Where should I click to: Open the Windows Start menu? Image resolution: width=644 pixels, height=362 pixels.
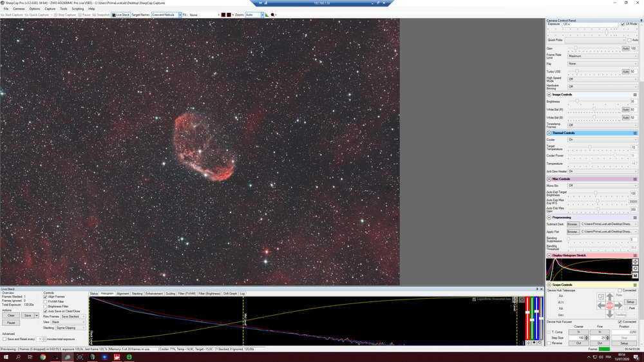point(6,357)
